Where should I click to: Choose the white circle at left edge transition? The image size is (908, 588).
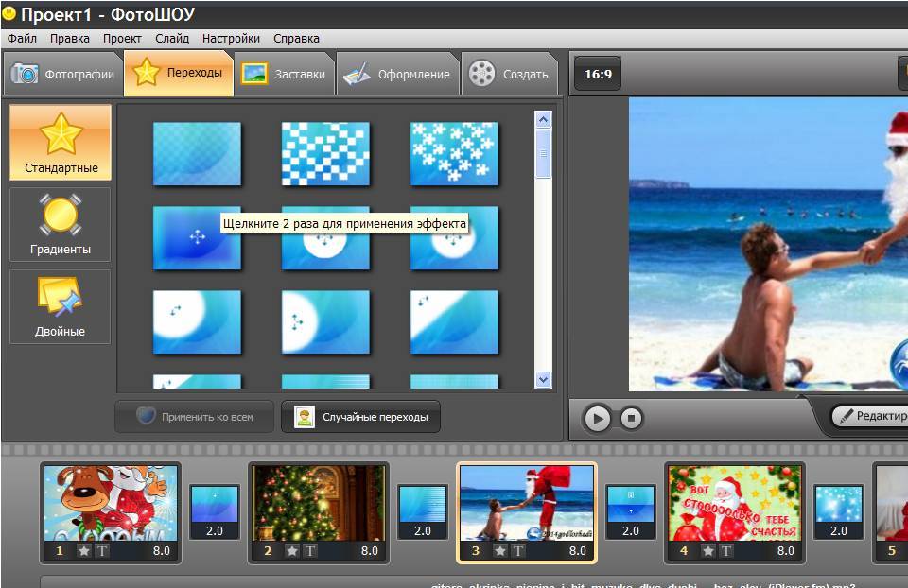click(325, 321)
